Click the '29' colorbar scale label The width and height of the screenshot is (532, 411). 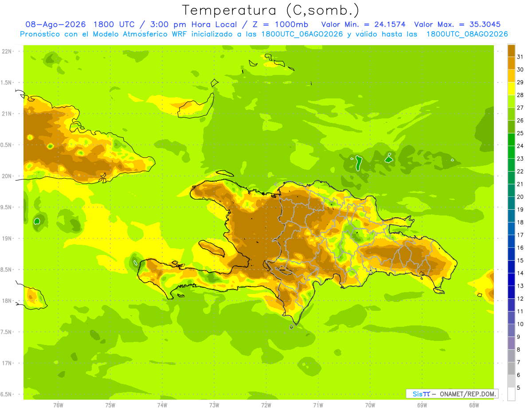pyautogui.click(x=520, y=82)
